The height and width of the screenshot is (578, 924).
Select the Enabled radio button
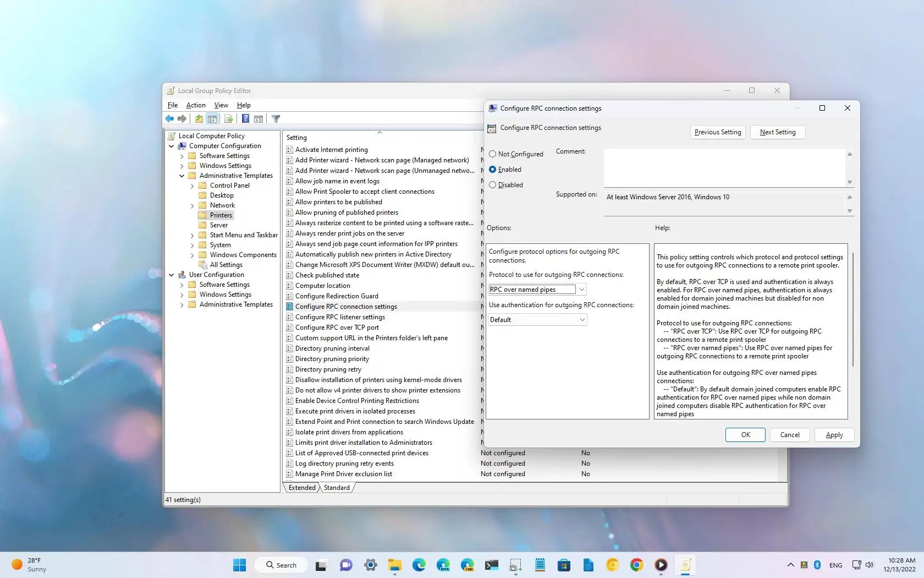(x=492, y=170)
